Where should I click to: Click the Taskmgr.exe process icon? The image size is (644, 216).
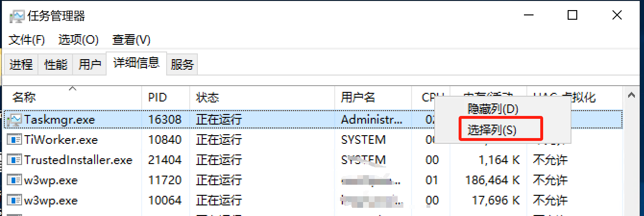(15, 119)
